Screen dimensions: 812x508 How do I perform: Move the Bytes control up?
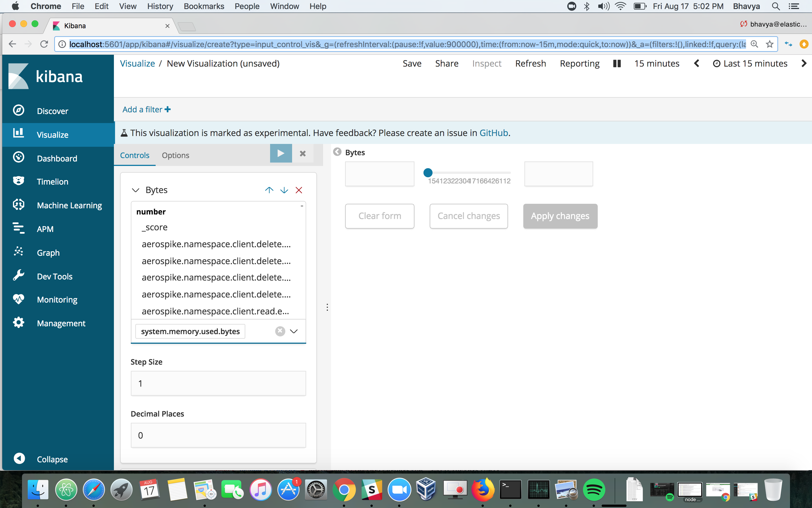pos(269,190)
